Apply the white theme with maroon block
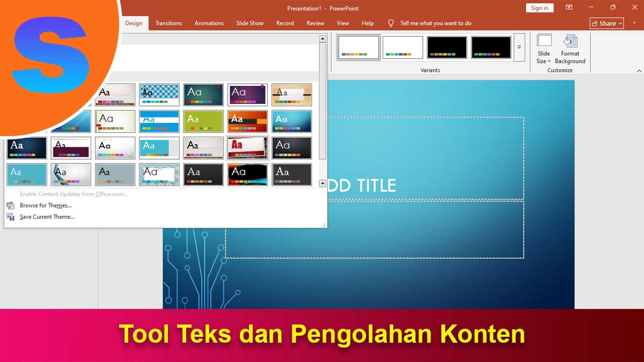 coord(71,148)
